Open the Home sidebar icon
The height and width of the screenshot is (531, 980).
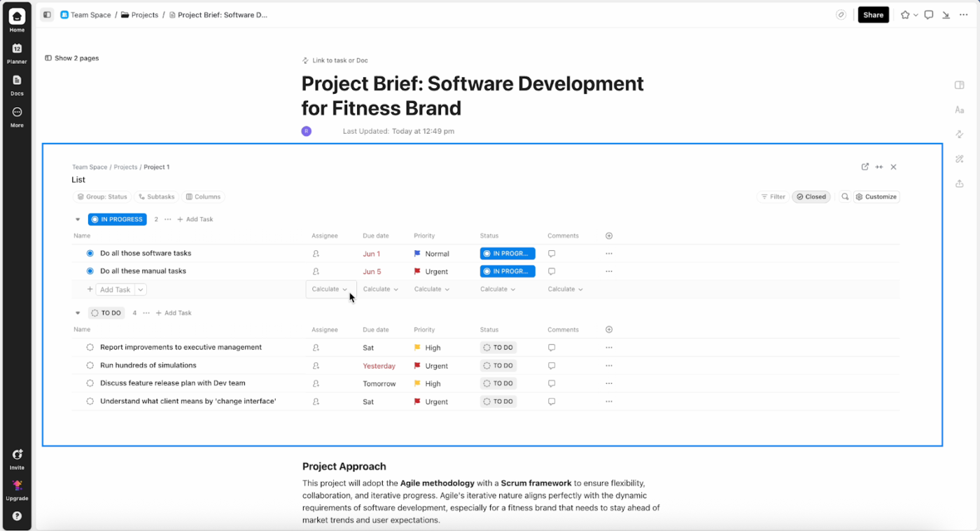pos(16,15)
